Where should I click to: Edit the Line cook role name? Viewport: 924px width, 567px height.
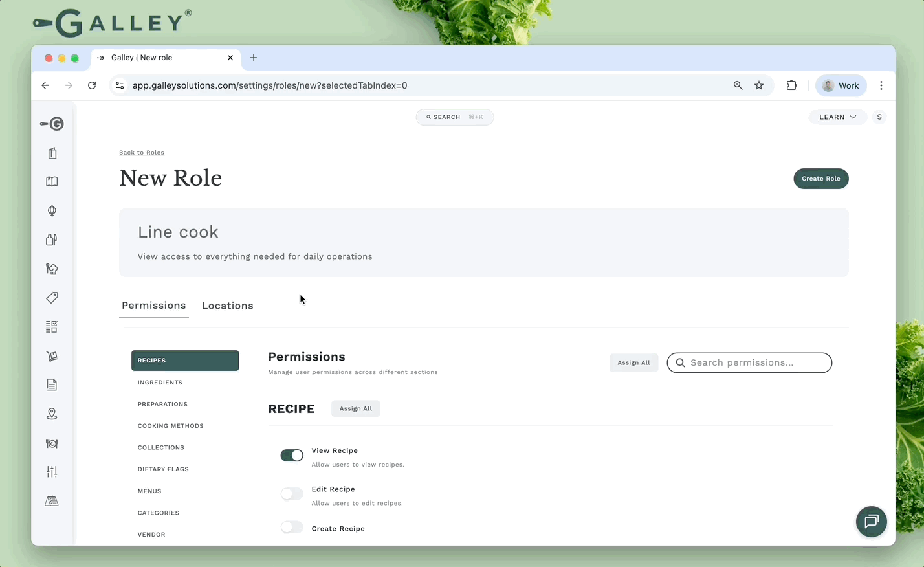tap(178, 232)
